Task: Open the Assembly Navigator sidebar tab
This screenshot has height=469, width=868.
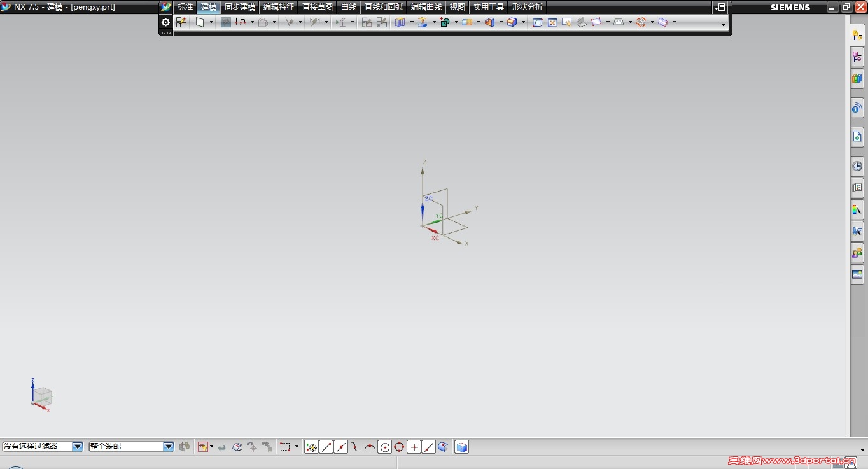Action: pos(857,35)
